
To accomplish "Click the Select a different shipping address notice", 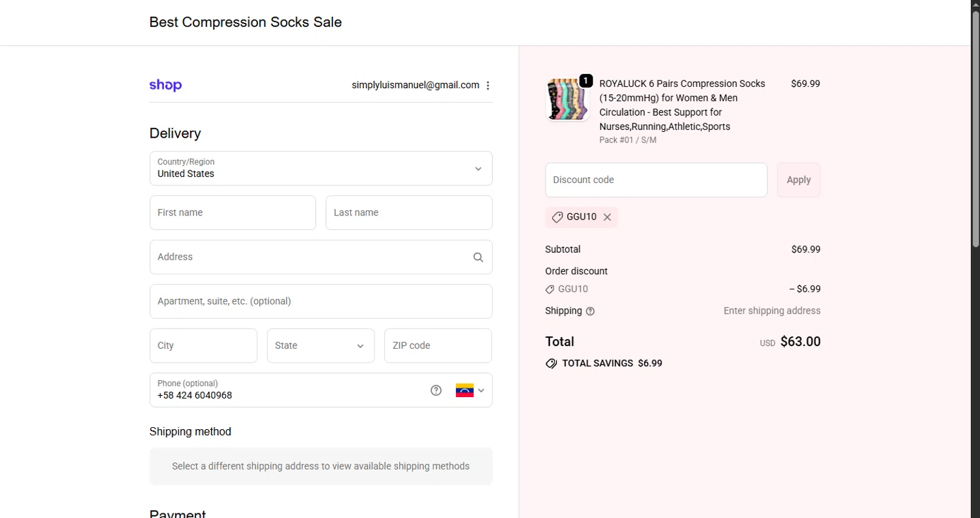I will (x=321, y=466).
